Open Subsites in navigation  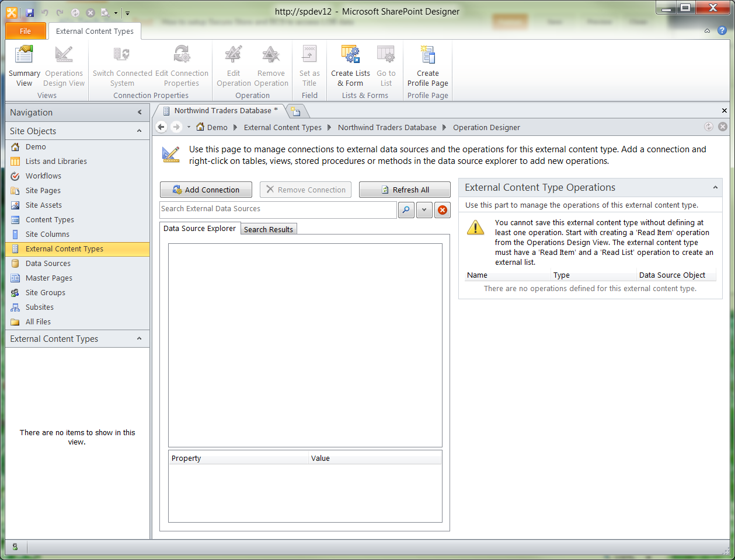(x=77, y=307)
